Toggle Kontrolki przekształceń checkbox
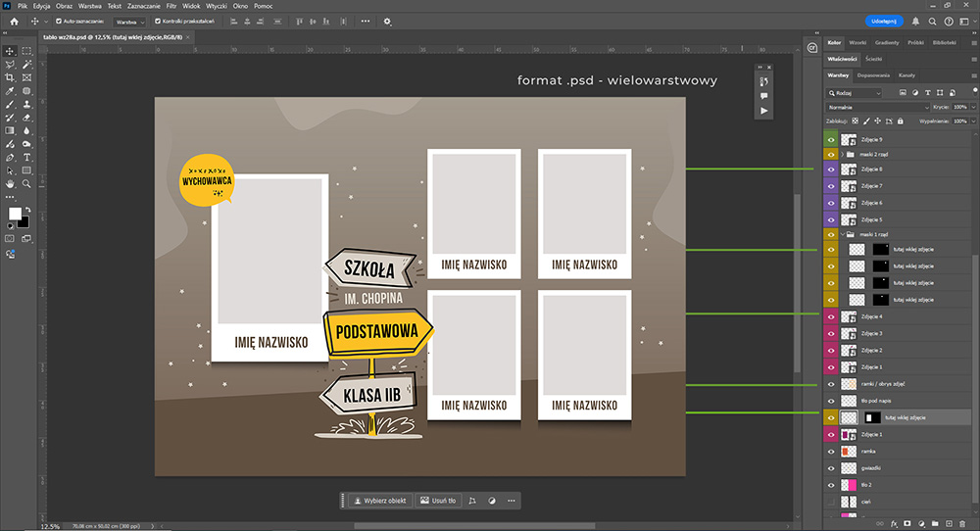The image size is (980, 531). [x=158, y=22]
